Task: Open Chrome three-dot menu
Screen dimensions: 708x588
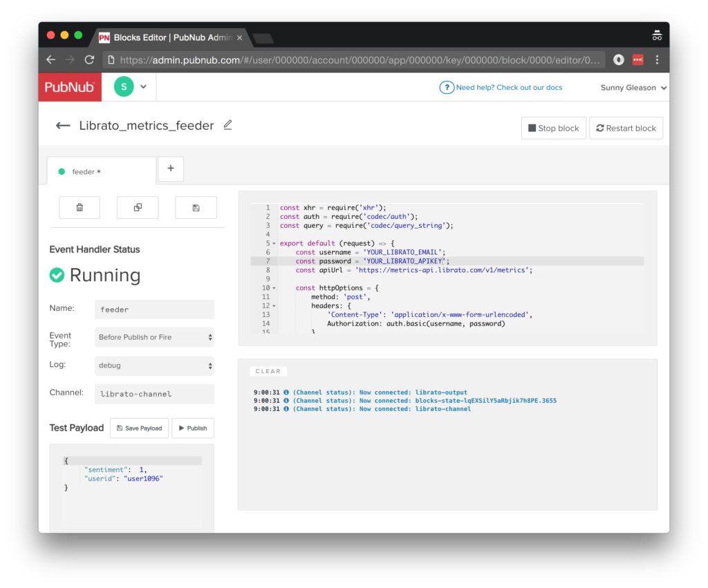Action: click(657, 60)
